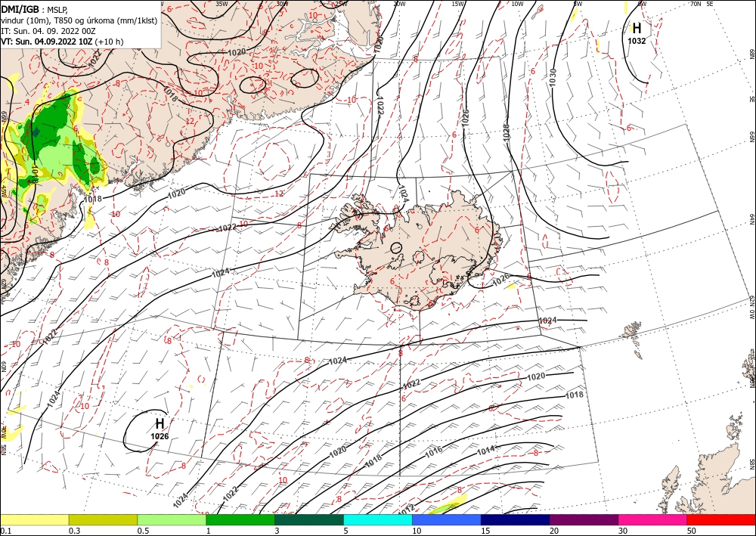Click the 15W longitude label
Image resolution: width=756 pixels, height=536 pixels.
[x=458, y=4]
